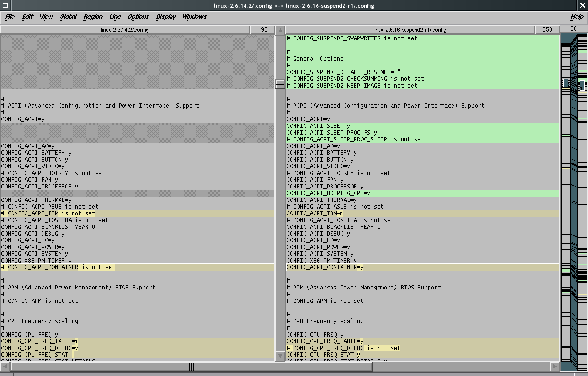Open the Help menu

click(x=576, y=17)
